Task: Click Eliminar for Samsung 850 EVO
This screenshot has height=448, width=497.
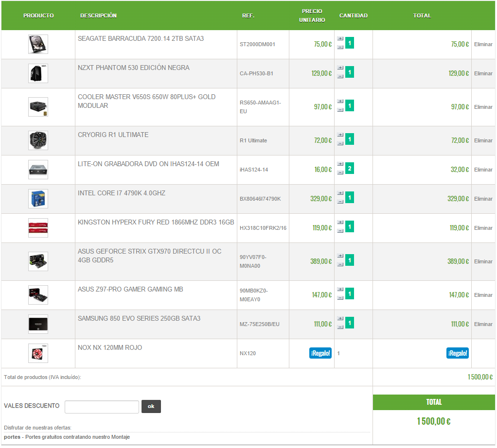Action: pos(483,324)
